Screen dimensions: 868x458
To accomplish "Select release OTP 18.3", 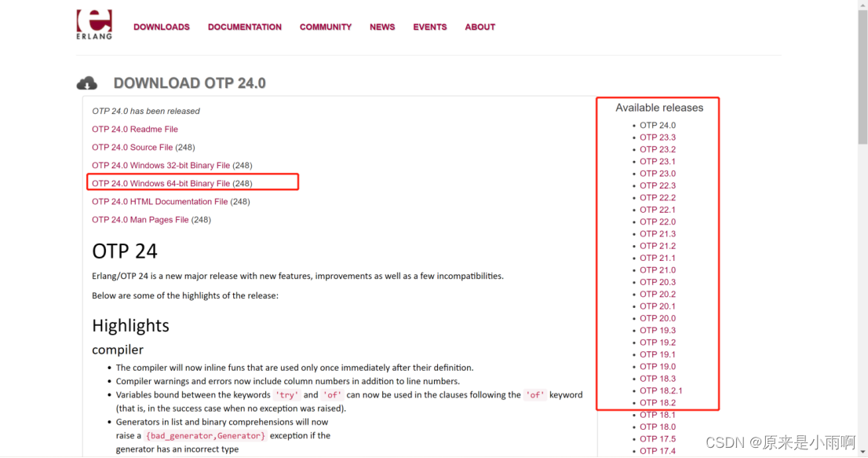I will coord(658,379).
